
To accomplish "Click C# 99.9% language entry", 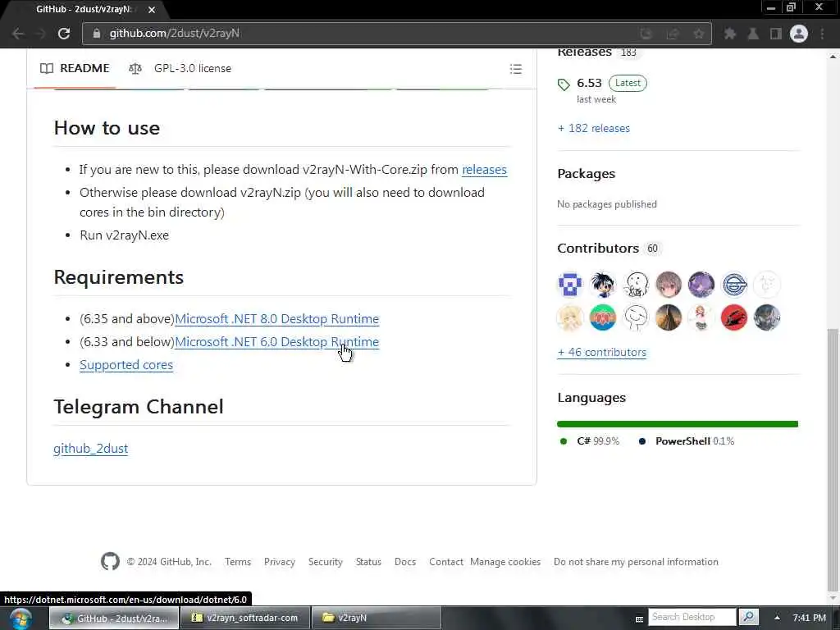I will [589, 441].
